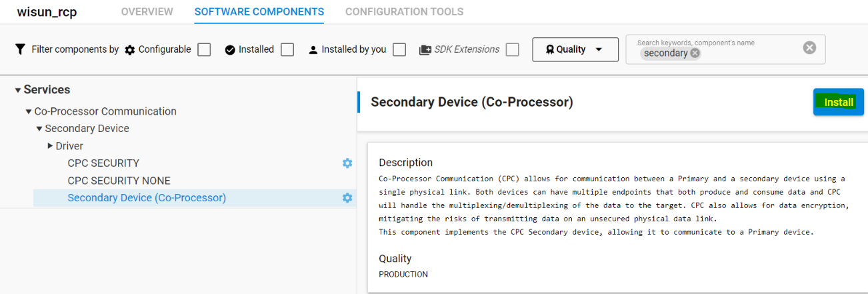This screenshot has height=294, width=868.
Task: Remove the 'secondary' search keyword chip
Action: pos(695,53)
